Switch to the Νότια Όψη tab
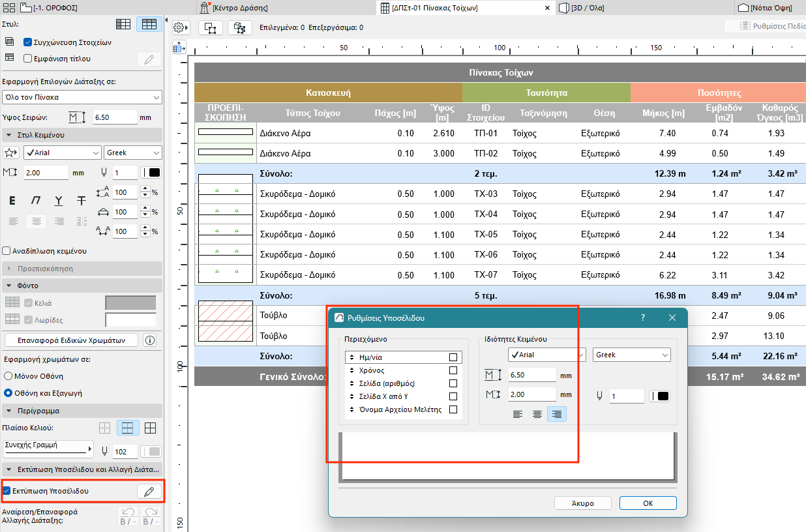806x532 pixels. [x=769, y=8]
